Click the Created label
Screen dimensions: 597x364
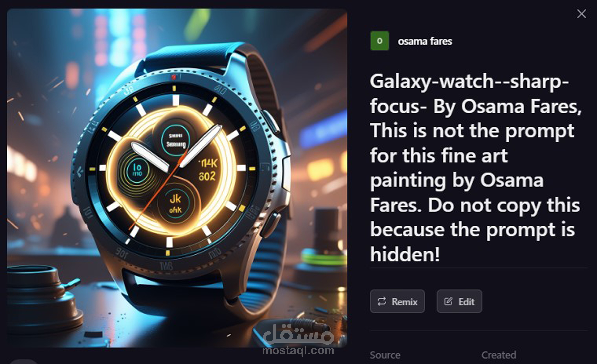coord(499,355)
